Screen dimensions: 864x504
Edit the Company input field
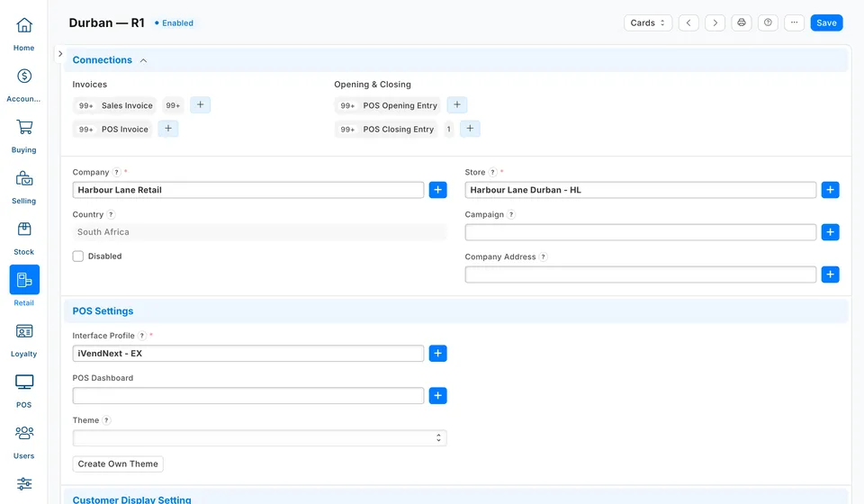click(248, 190)
